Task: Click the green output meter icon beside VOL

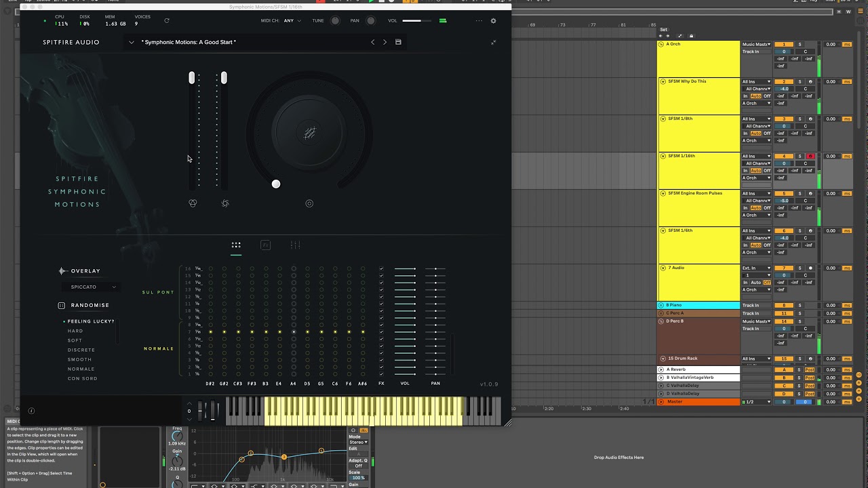Action: [x=443, y=21]
